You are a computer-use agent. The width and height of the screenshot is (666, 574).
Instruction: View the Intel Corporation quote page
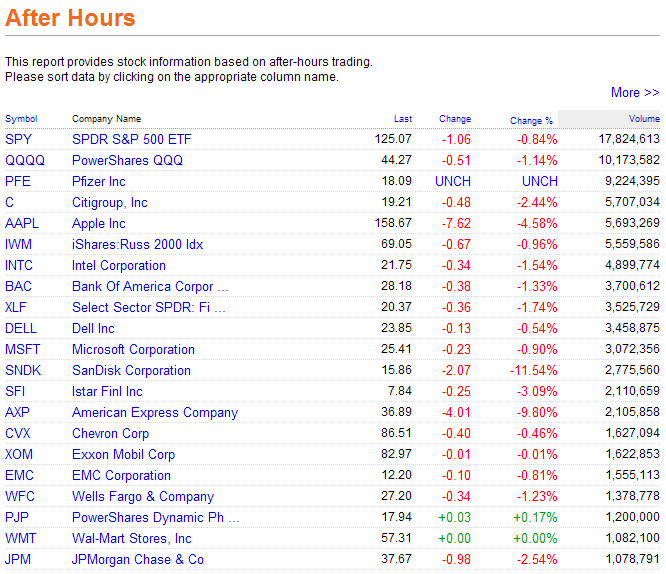[119, 265]
